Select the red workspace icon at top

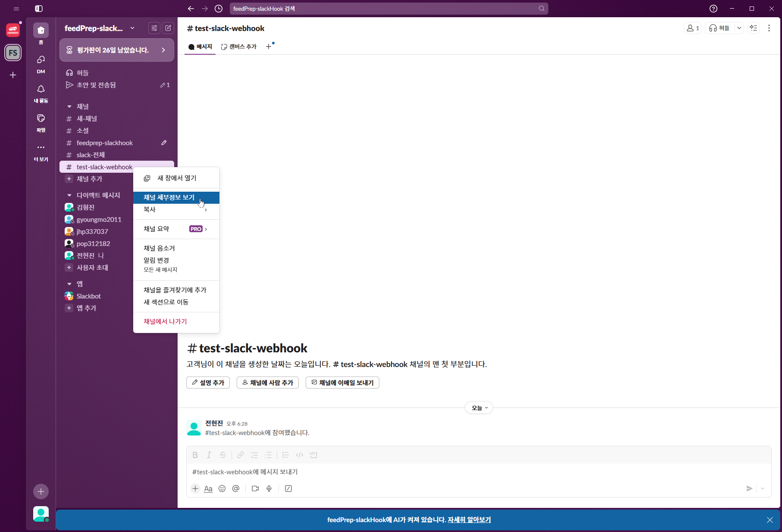(x=13, y=30)
